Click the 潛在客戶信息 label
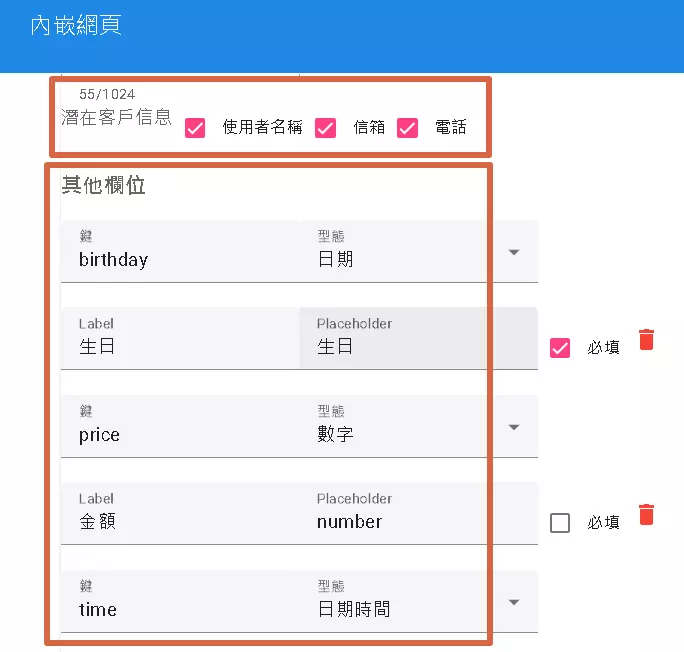Image resolution: width=684 pixels, height=652 pixels. pyautogui.click(x=116, y=116)
